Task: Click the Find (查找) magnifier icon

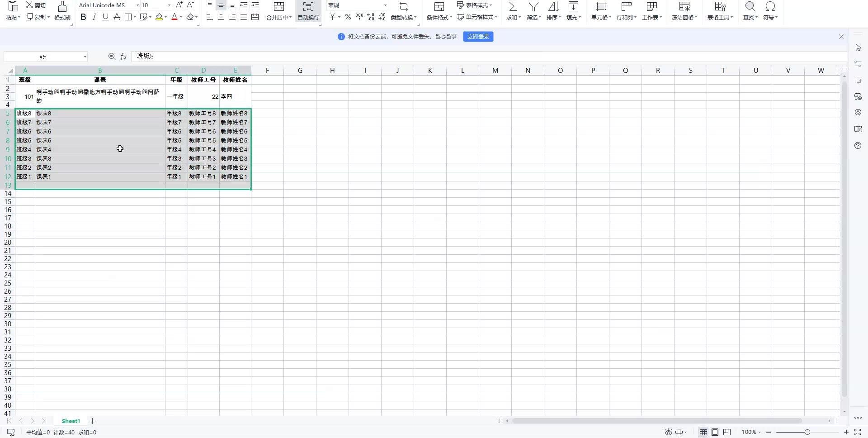Action: click(750, 6)
